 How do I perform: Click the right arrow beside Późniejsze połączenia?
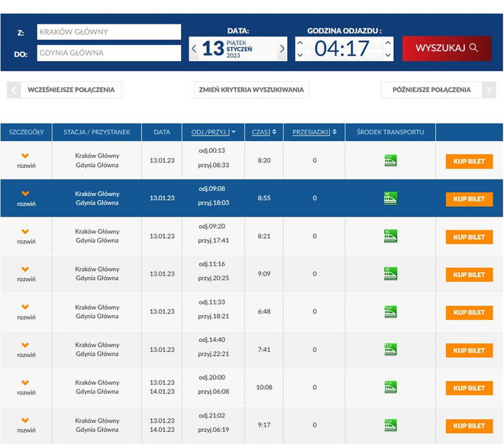coord(489,90)
